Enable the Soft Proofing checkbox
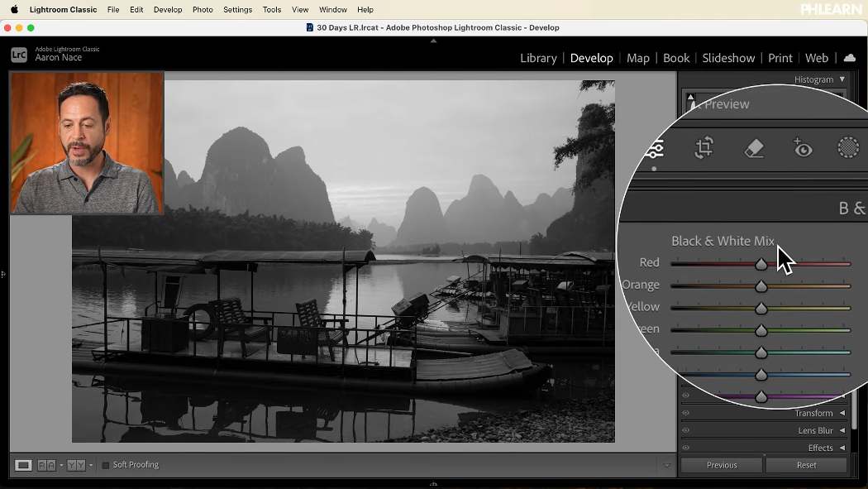Viewport: 868px width, 489px height. (105, 465)
